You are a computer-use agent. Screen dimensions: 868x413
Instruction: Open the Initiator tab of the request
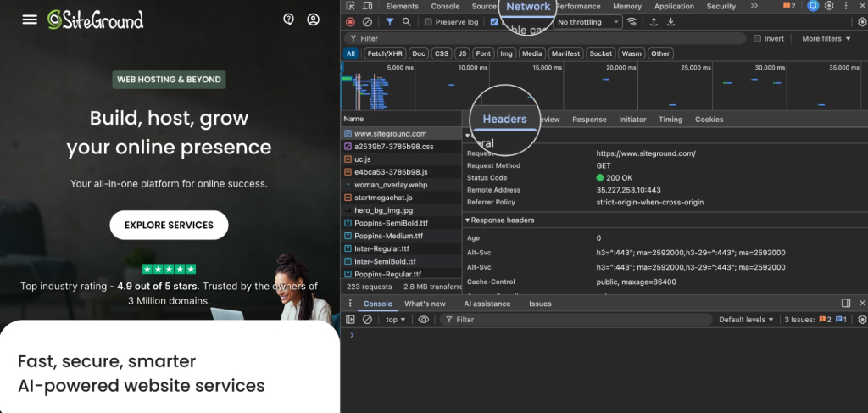(x=632, y=120)
